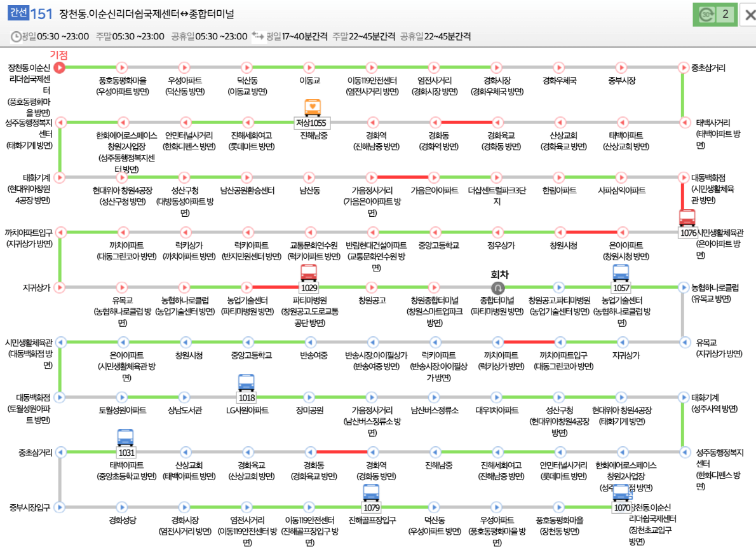This screenshot has width=756, height=550.
Task: Click the low-floor bus 저상1055 icon
Action: tap(313, 107)
